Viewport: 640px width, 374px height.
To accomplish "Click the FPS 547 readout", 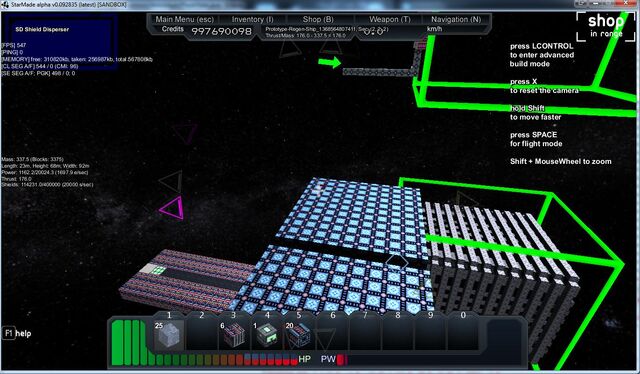I will pyautogui.click(x=14, y=45).
